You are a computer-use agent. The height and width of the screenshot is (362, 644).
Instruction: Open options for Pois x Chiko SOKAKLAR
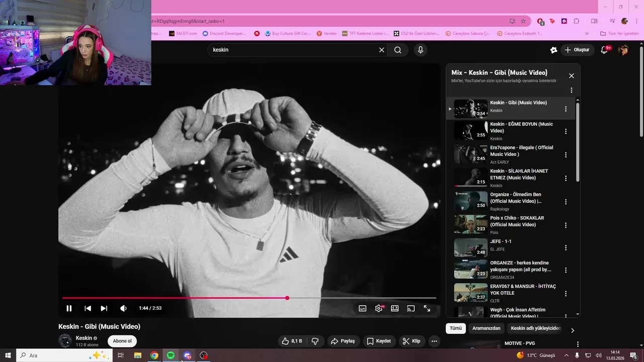pos(566,225)
